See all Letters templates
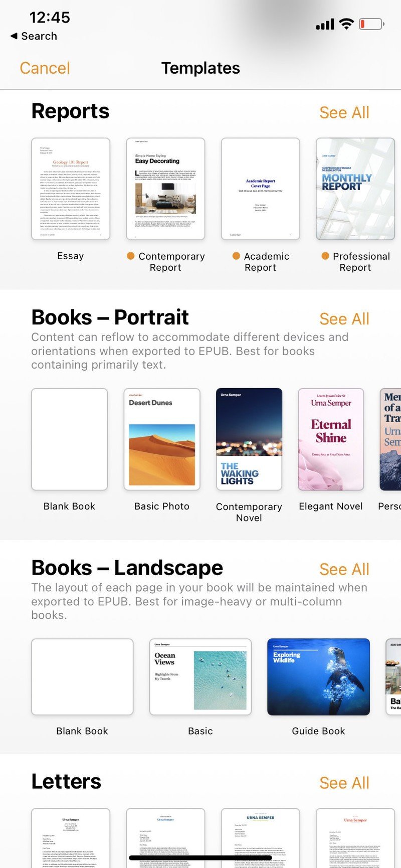Viewport: 401px width, 868px height. (344, 783)
